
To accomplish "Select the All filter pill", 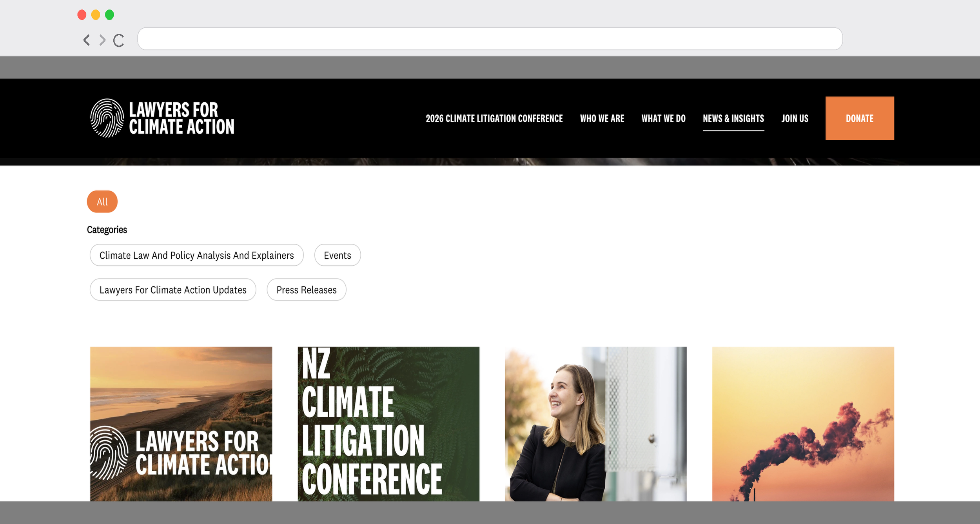I will point(102,202).
